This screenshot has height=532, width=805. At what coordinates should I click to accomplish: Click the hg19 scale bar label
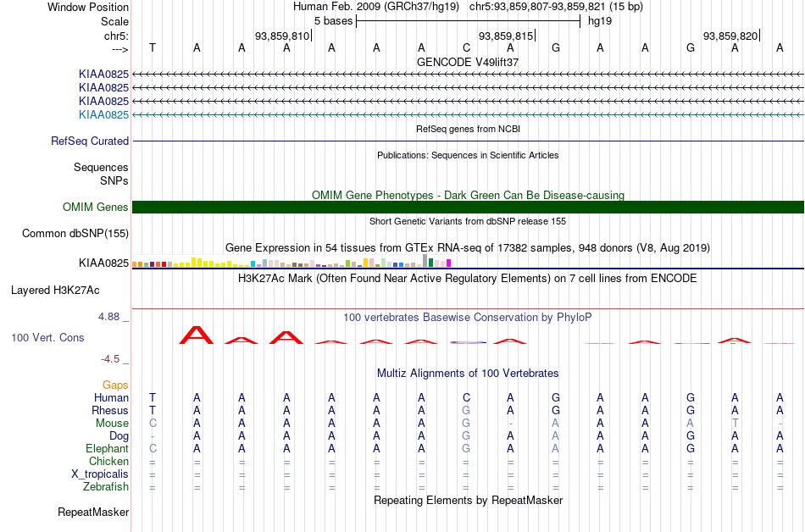click(x=600, y=21)
